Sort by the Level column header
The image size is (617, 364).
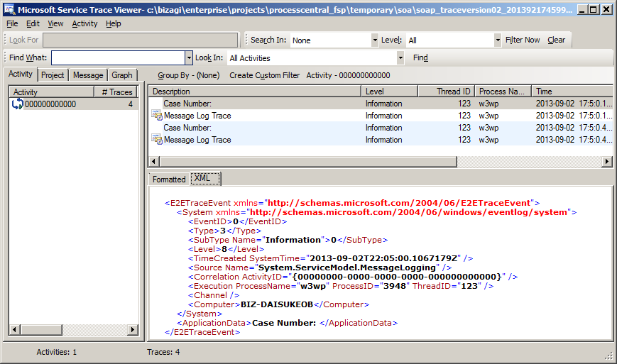pyautogui.click(x=389, y=92)
